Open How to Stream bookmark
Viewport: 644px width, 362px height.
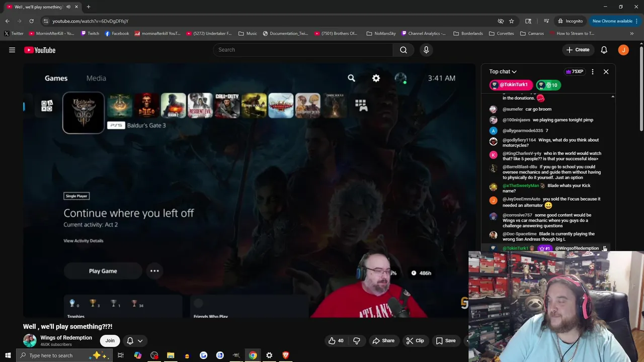[x=572, y=34]
